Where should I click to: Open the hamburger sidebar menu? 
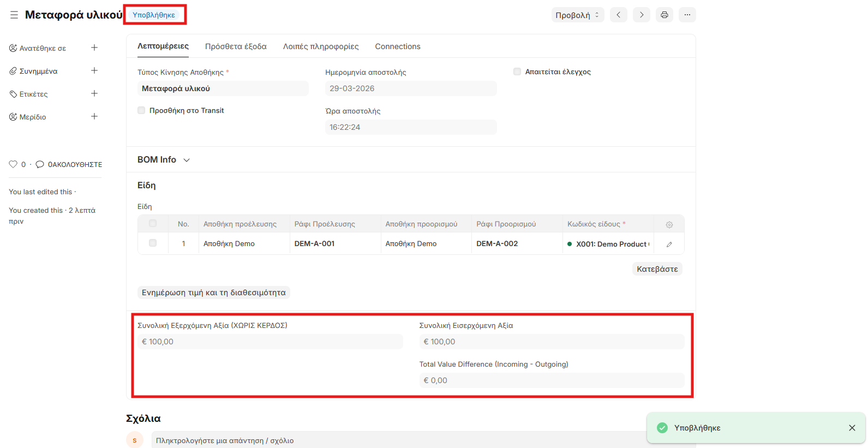14,15
